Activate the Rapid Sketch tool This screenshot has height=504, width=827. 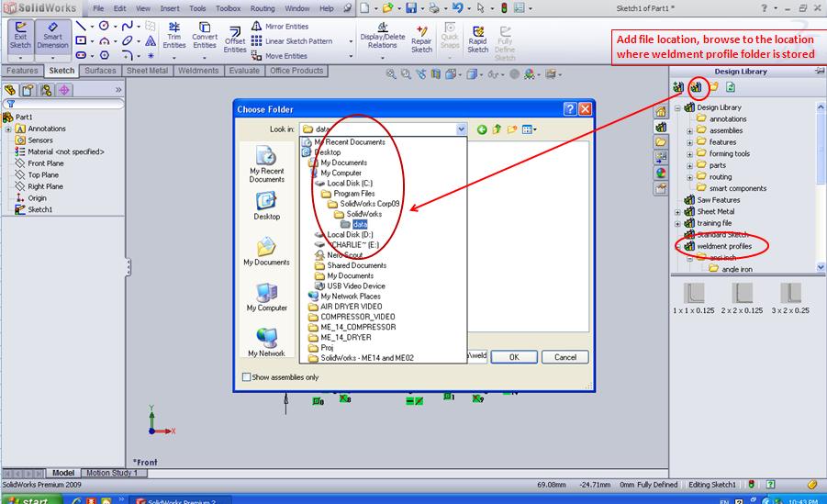click(x=478, y=39)
